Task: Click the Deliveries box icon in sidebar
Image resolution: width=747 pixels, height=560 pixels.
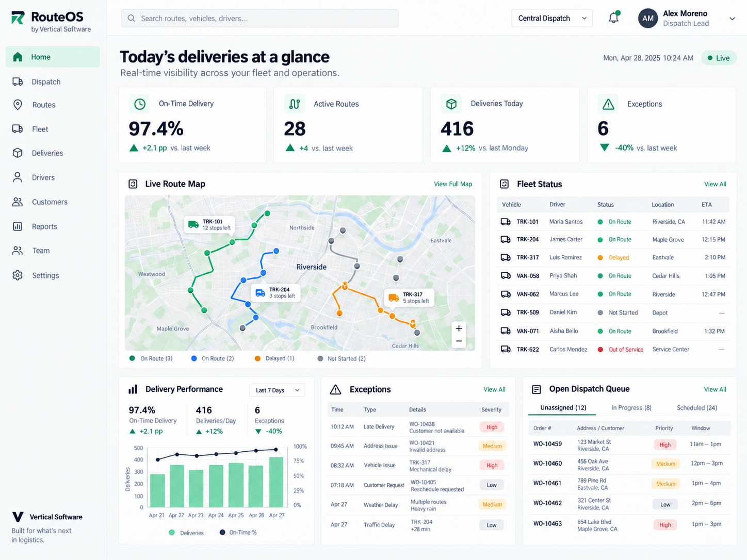Action: pos(18,153)
